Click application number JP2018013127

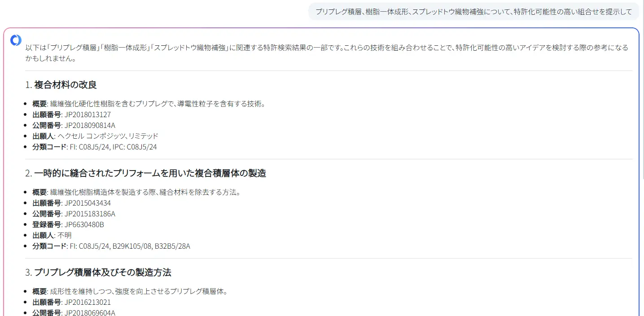[x=87, y=115]
